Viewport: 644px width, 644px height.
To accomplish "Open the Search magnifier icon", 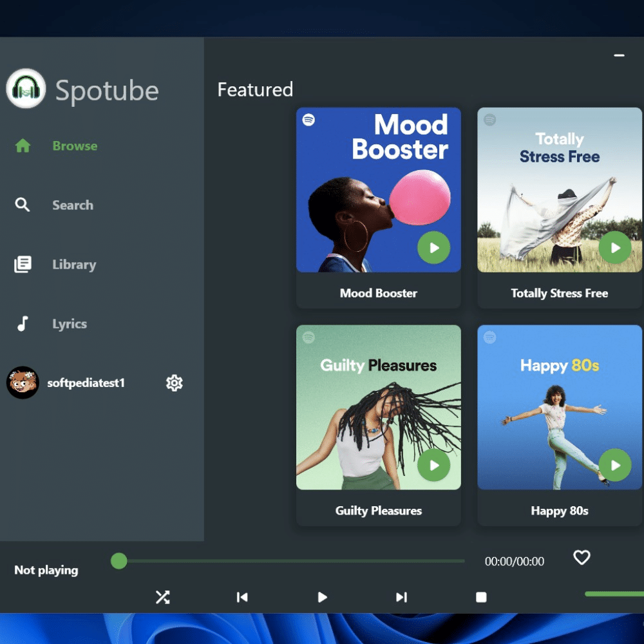I will (23, 205).
